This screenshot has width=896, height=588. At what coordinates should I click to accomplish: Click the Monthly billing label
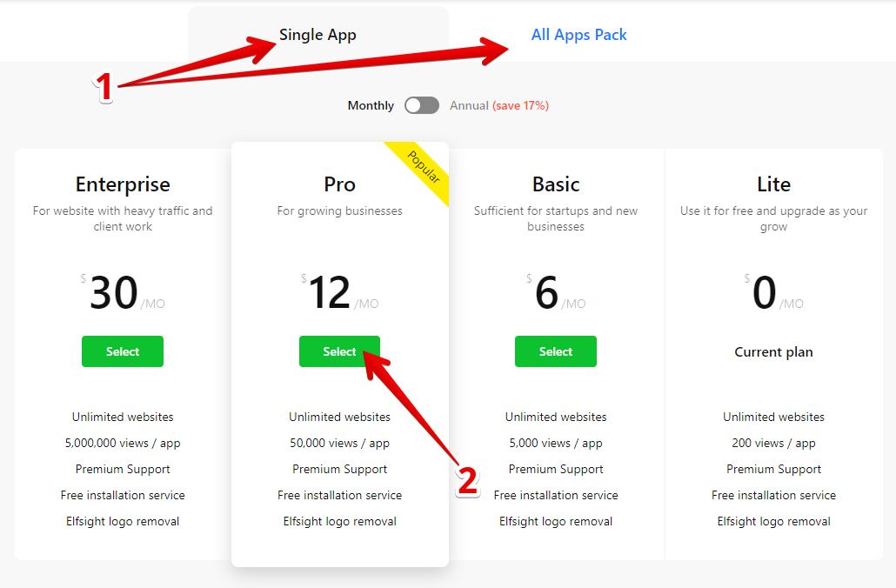pos(370,104)
